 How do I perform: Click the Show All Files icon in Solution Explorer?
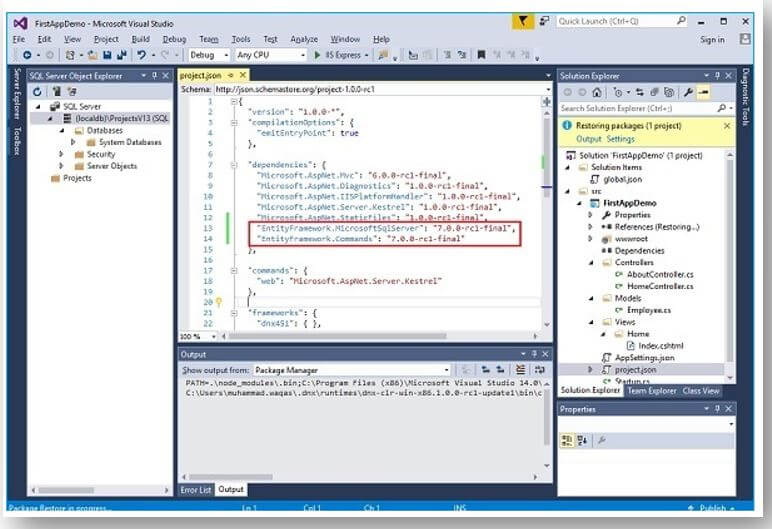(669, 92)
